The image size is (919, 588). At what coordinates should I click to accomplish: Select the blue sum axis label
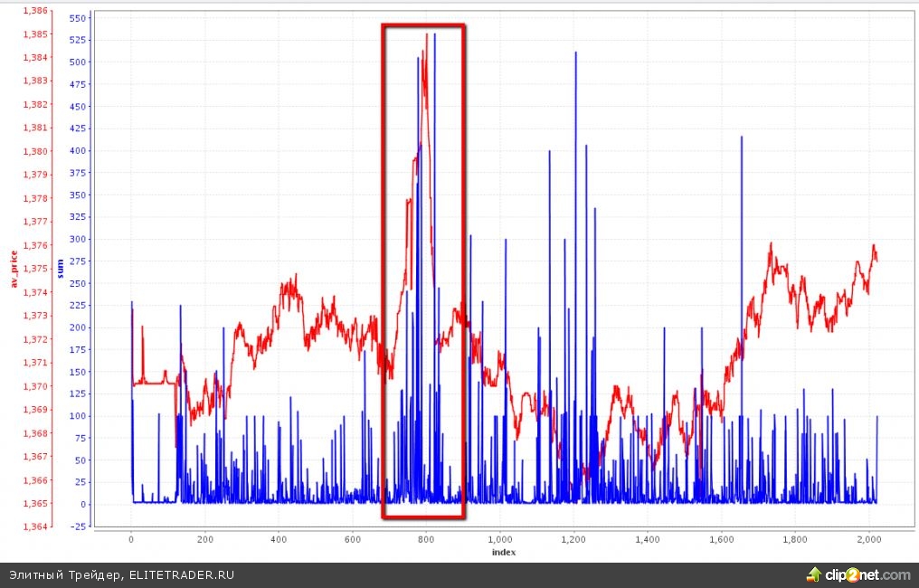[x=60, y=269]
